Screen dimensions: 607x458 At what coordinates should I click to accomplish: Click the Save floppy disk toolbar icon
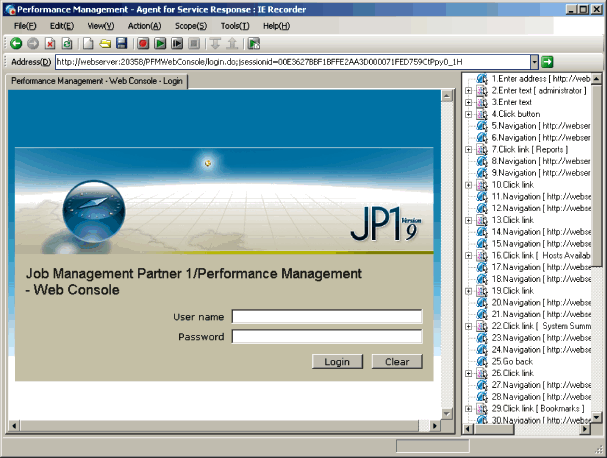(121, 43)
